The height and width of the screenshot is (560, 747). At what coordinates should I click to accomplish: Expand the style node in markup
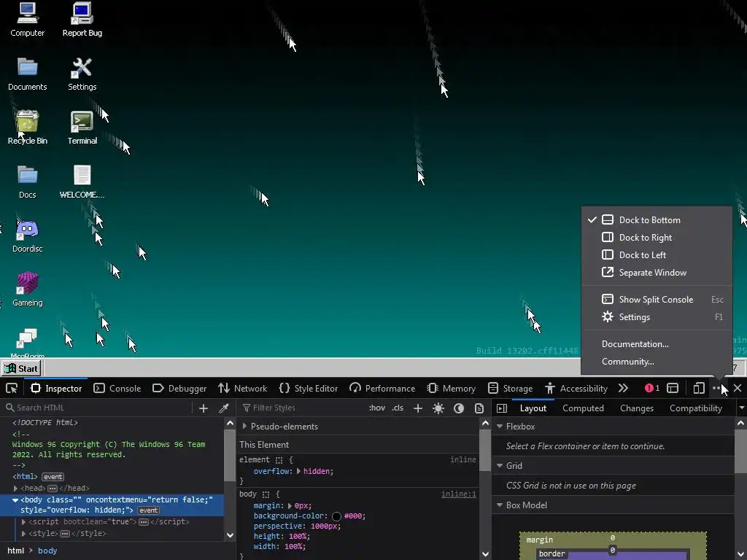click(23, 533)
